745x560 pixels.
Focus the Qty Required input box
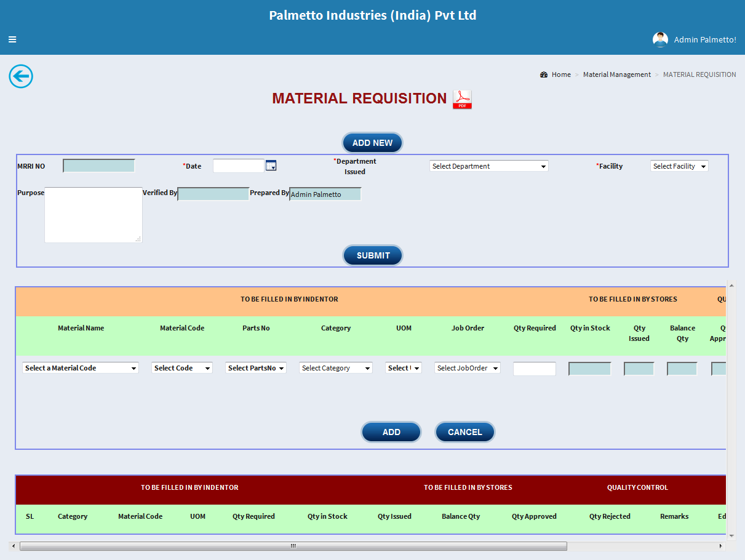(535, 369)
